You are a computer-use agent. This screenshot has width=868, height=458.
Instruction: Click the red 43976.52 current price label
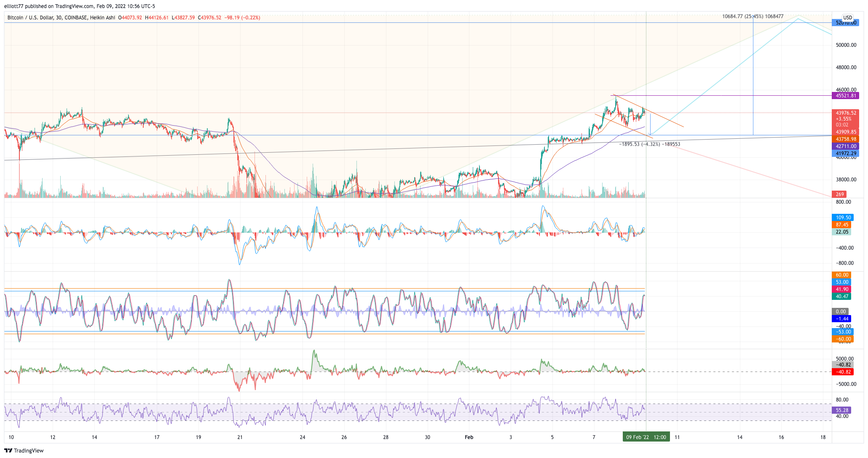point(845,113)
